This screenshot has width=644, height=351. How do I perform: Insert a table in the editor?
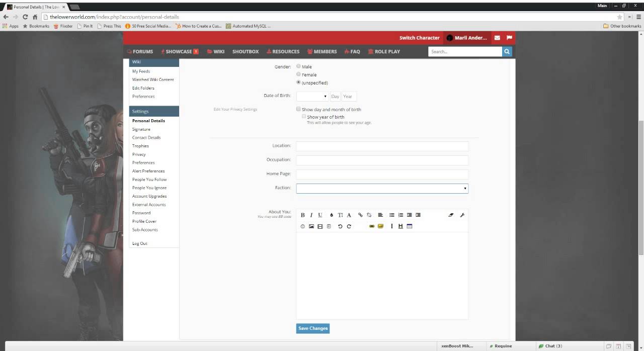pyautogui.click(x=409, y=226)
